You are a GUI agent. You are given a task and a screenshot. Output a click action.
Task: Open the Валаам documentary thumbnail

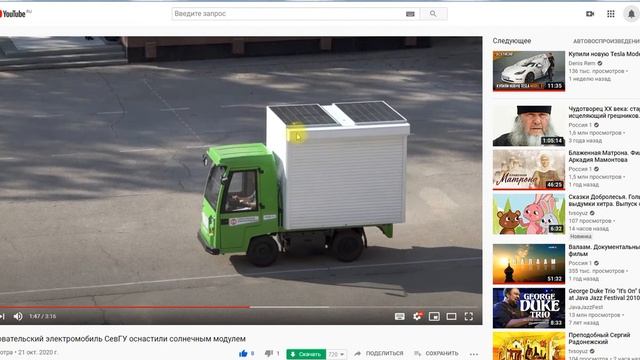(529, 264)
